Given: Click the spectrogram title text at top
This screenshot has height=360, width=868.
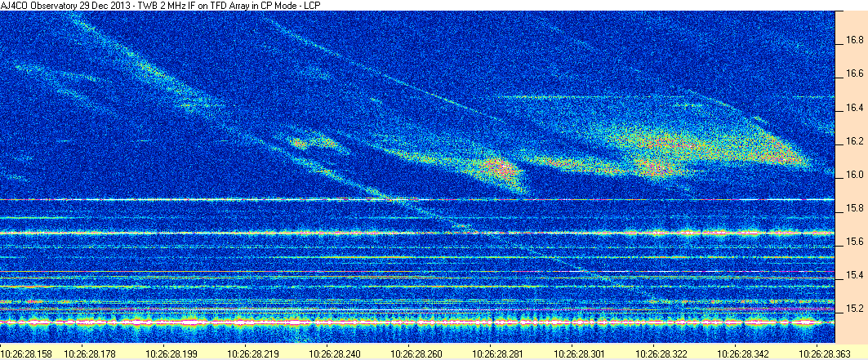Looking at the screenshot, I should coord(162,5).
